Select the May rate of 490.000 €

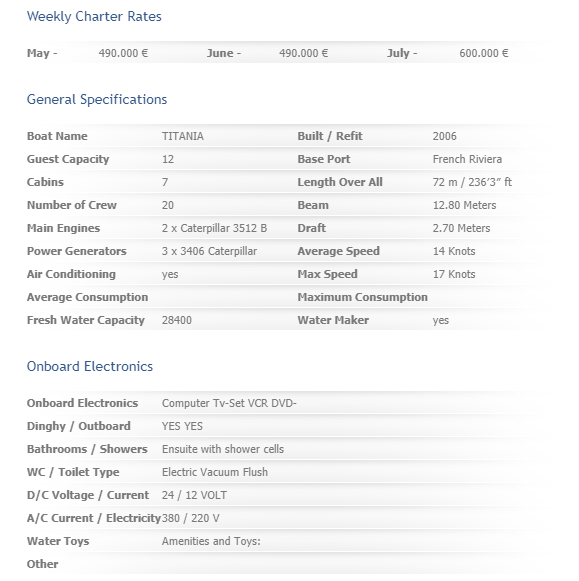pyautogui.click(x=123, y=53)
